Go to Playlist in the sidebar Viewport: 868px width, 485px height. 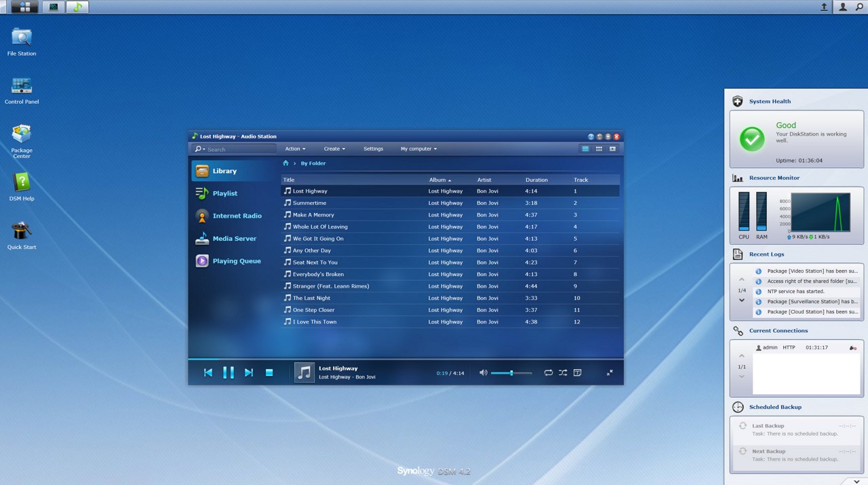point(233,193)
